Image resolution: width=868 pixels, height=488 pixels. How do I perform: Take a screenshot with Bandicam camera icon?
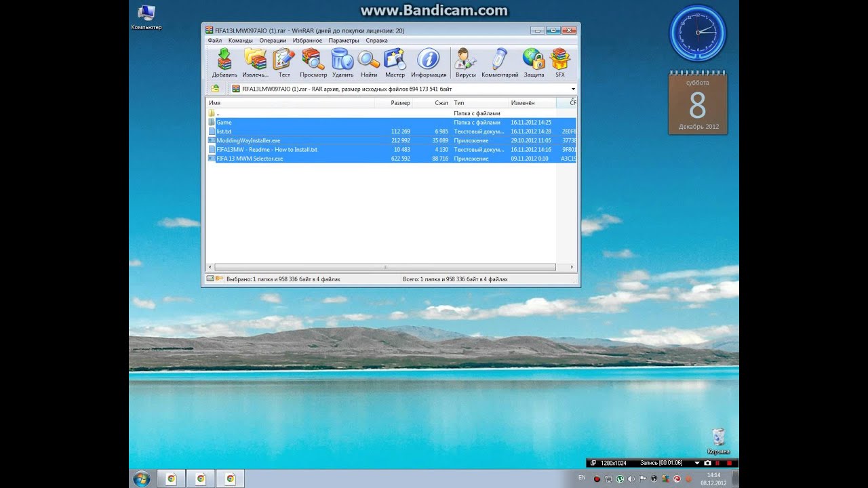707,463
